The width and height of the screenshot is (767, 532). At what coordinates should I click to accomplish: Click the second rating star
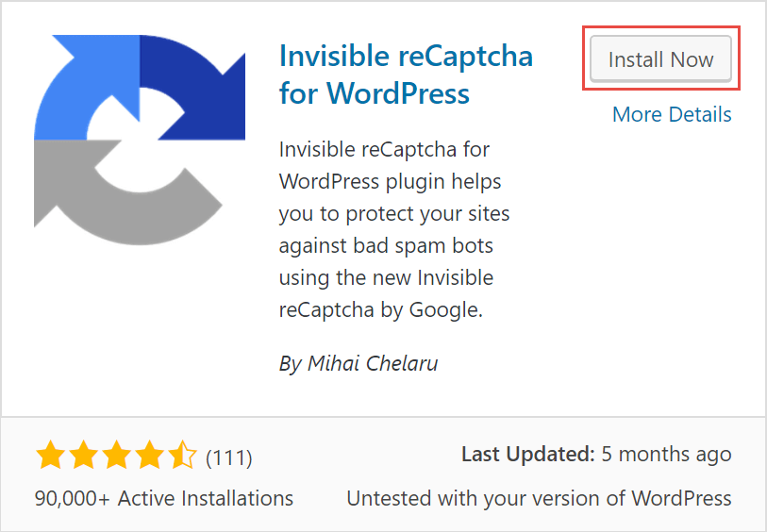(x=84, y=455)
